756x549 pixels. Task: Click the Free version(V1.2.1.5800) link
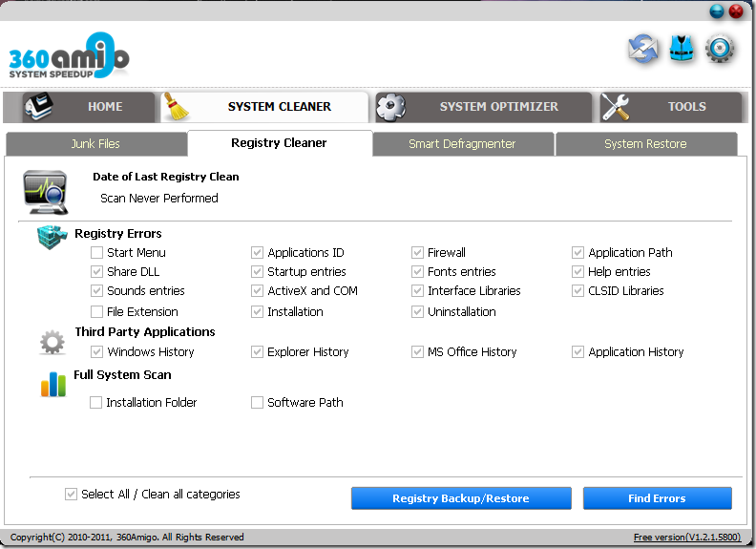click(687, 537)
